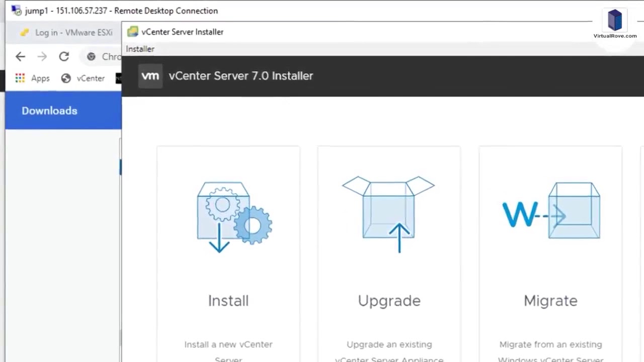This screenshot has width=644, height=362.
Task: Click Chrome back arrow button
Action: tap(20, 57)
